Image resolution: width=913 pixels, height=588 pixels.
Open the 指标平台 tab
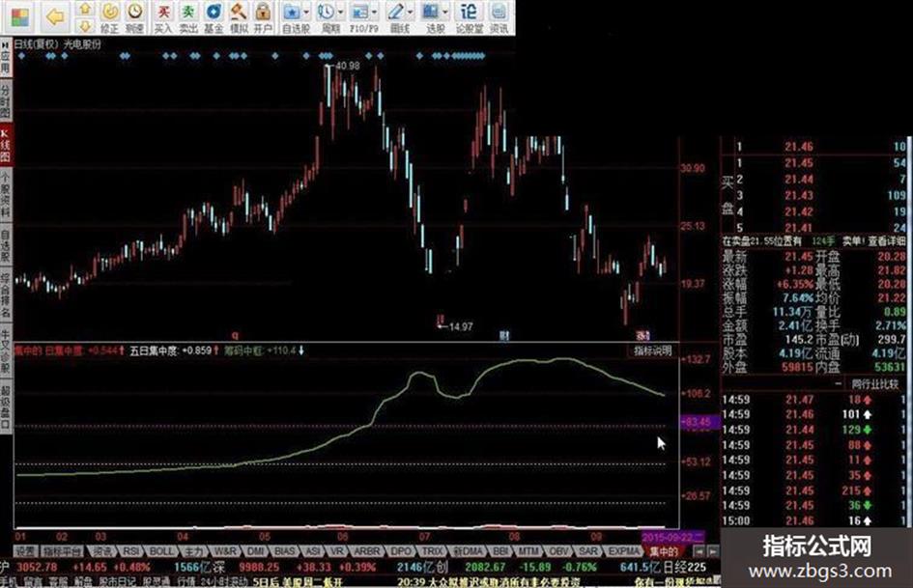(62, 550)
